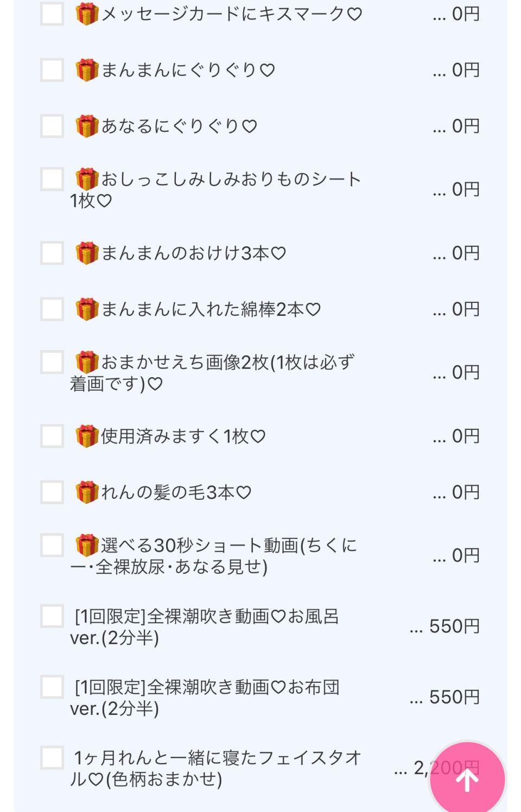
Task: Click gift icon beside おまかせえち画像2枚
Action: (87, 362)
